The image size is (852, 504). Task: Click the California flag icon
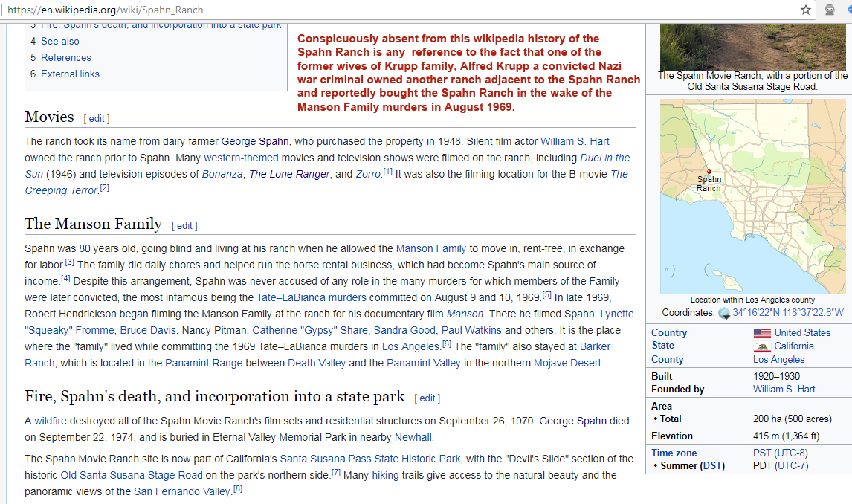coord(762,346)
